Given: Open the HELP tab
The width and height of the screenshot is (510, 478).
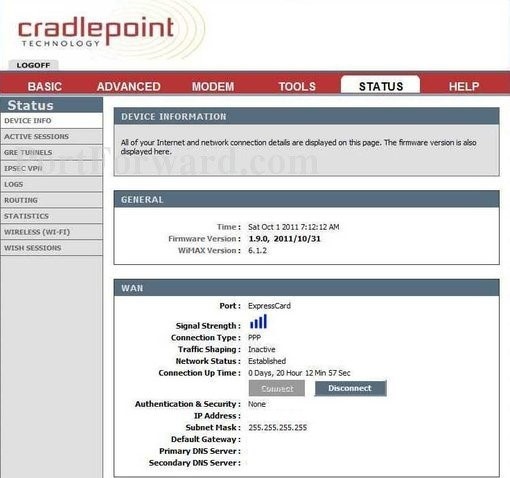Looking at the screenshot, I should (x=464, y=86).
